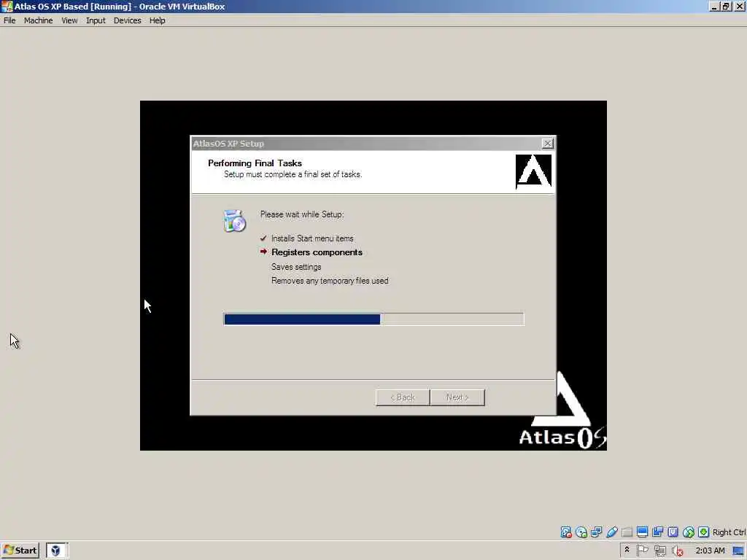Click the mouse integration status icon
747x560 pixels.
[689, 532]
